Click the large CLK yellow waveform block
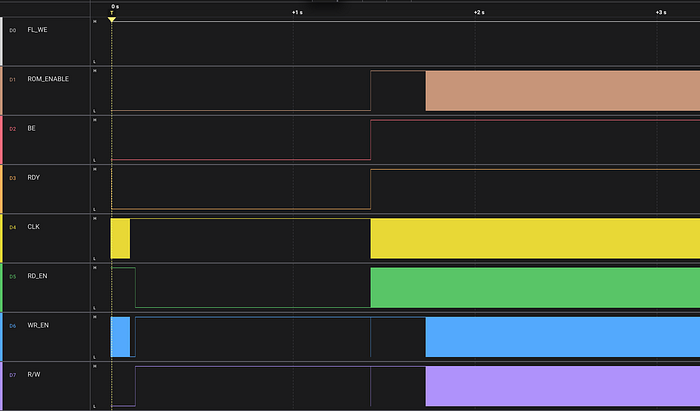 [535, 238]
